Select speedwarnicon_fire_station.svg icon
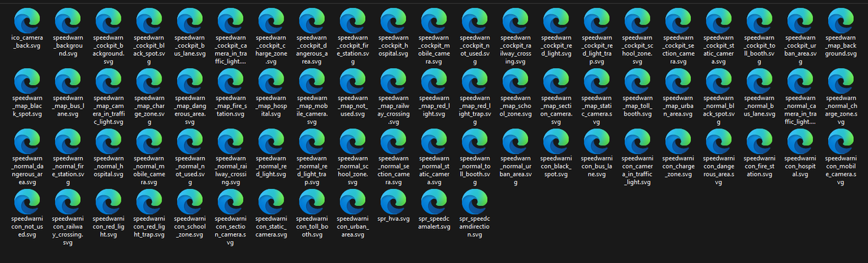This screenshot has height=263, width=868. tap(760, 141)
